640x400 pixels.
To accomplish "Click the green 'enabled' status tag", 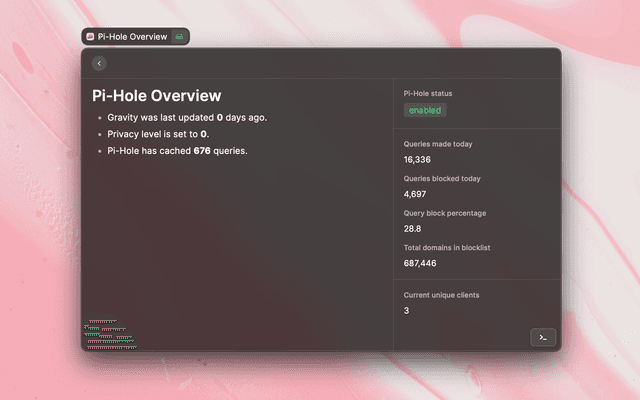I will tap(426, 110).
